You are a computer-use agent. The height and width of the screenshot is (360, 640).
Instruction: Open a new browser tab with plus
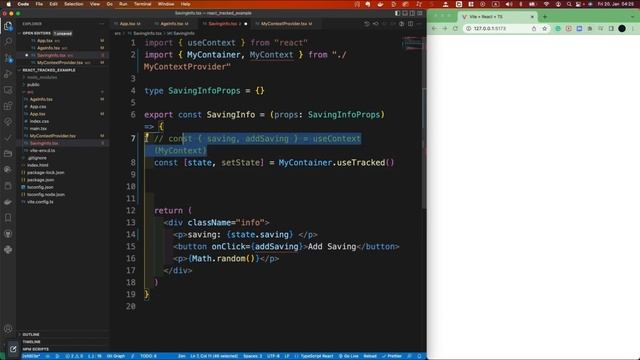coord(545,17)
